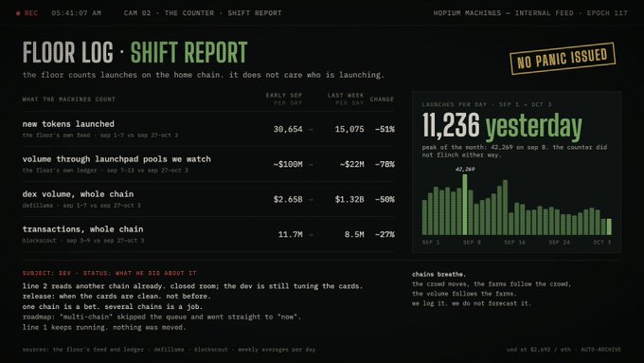Click the 'chains breathe.' heading

pyautogui.click(x=439, y=274)
